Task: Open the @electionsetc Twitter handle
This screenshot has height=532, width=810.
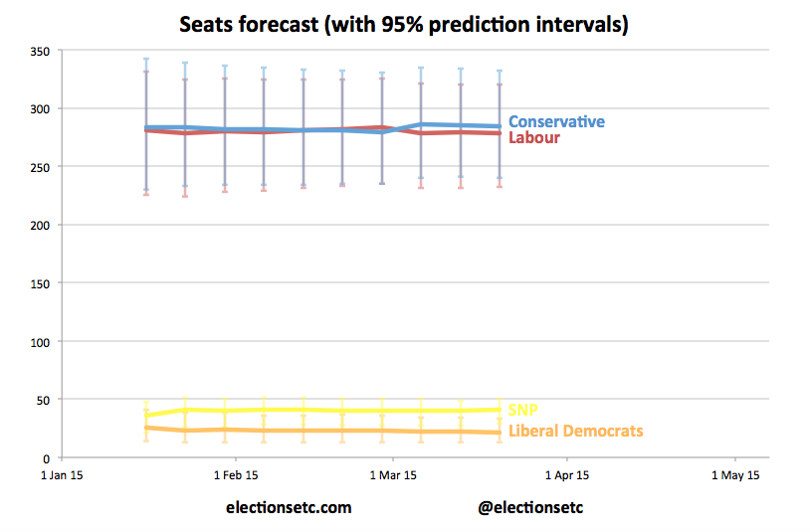Action: (x=529, y=507)
